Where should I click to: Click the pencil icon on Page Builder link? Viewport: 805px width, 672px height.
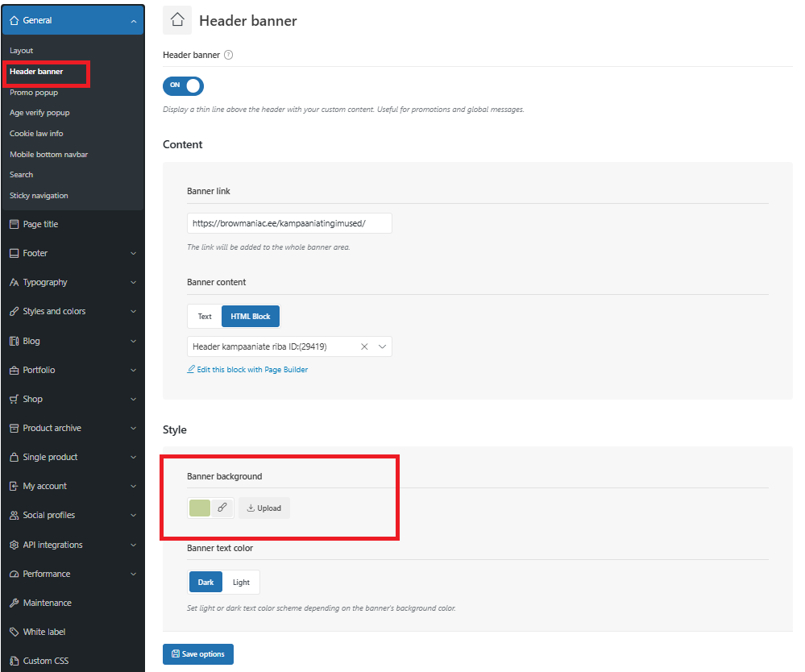(191, 369)
